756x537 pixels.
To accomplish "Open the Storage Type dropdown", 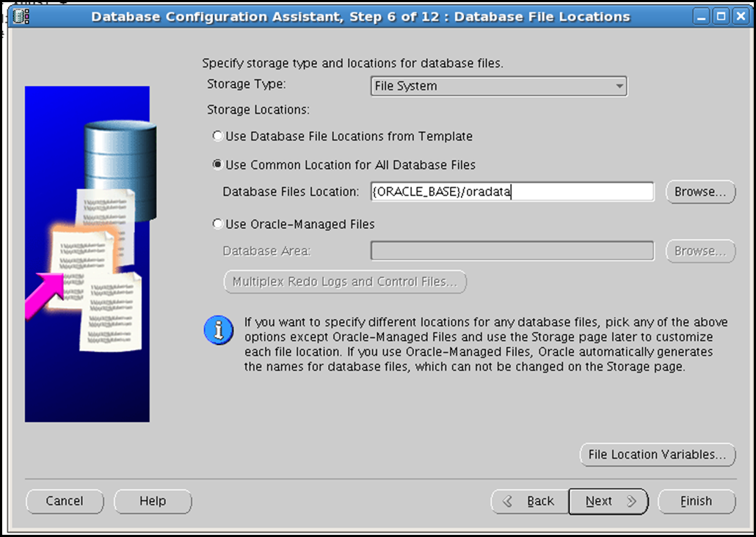I will pyautogui.click(x=499, y=86).
